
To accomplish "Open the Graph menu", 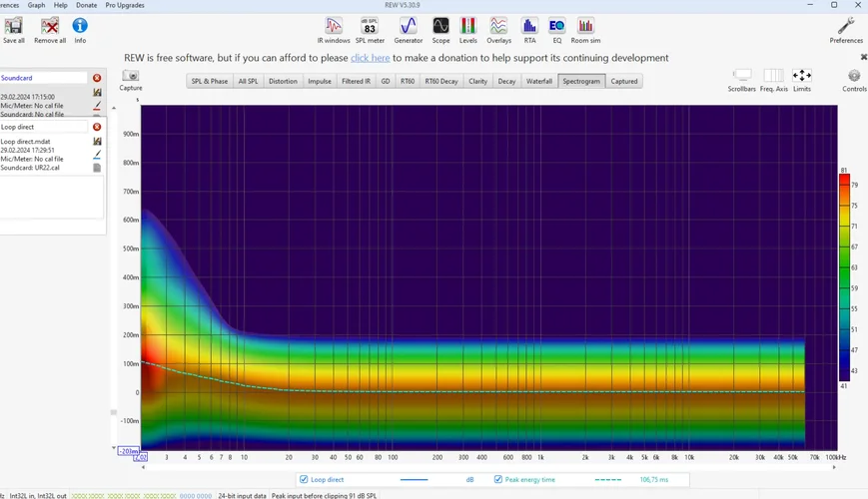I will point(36,5).
